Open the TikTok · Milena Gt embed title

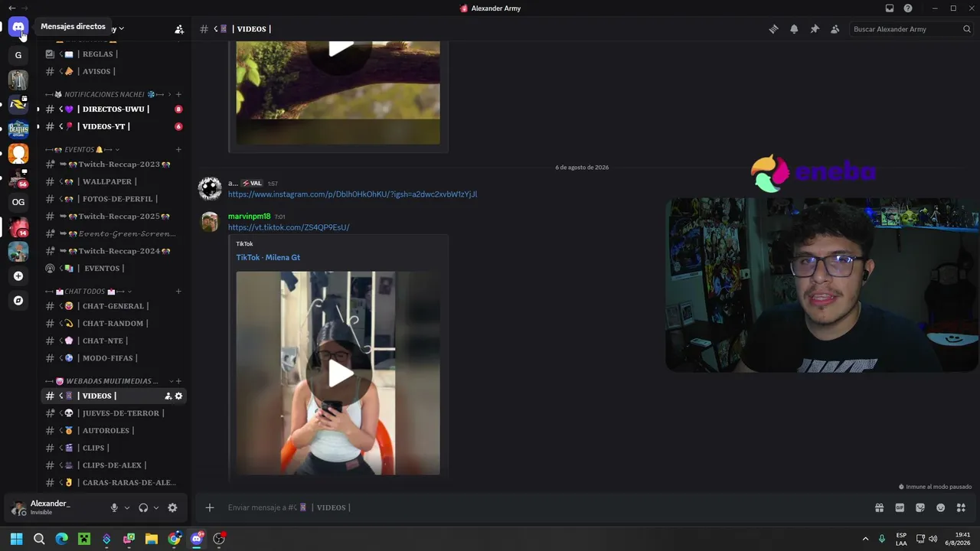click(268, 258)
